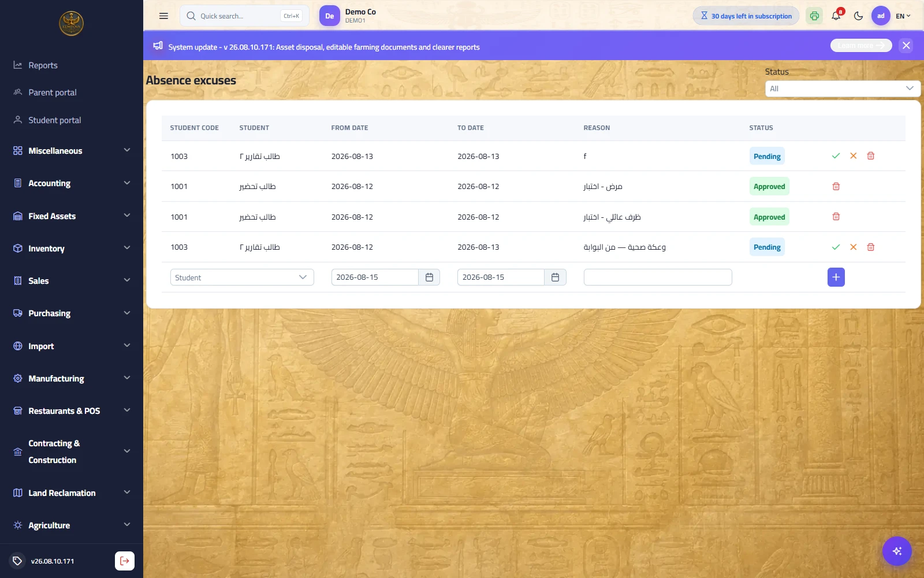The image size is (924, 578).
Task: Dismiss the system update banner
Action: [906, 46]
